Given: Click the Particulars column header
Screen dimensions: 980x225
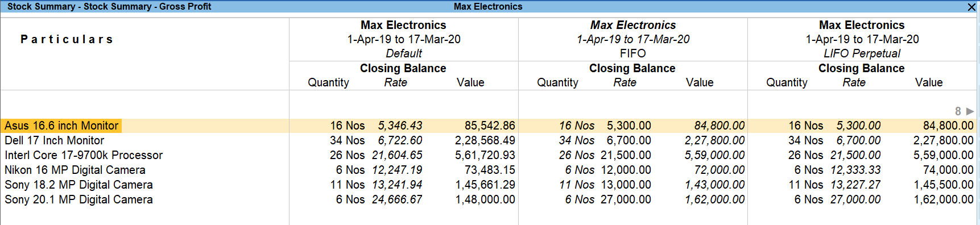Looking at the screenshot, I should point(67,39).
